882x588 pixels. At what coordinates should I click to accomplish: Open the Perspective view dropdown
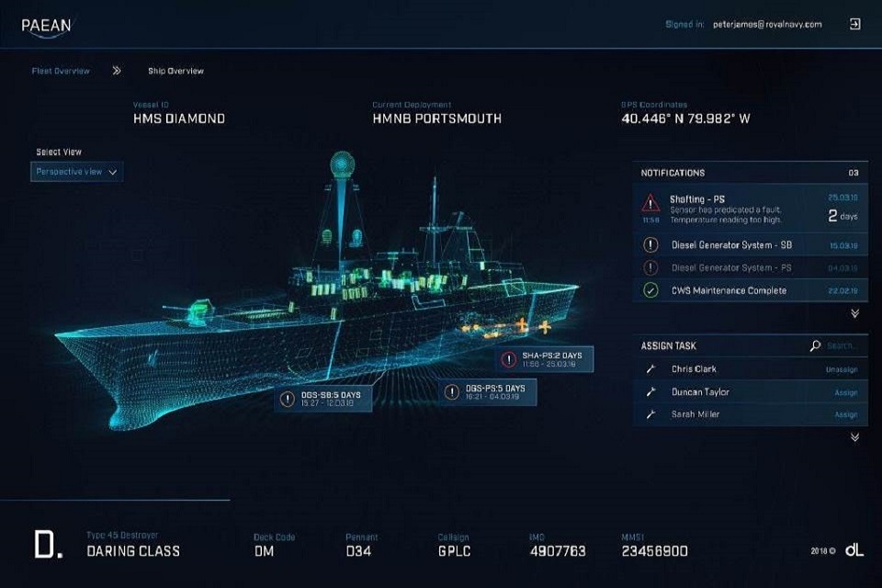click(x=76, y=172)
